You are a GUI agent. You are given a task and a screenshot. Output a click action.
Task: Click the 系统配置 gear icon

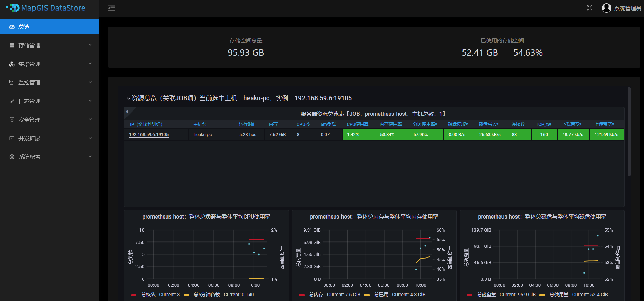(x=12, y=157)
